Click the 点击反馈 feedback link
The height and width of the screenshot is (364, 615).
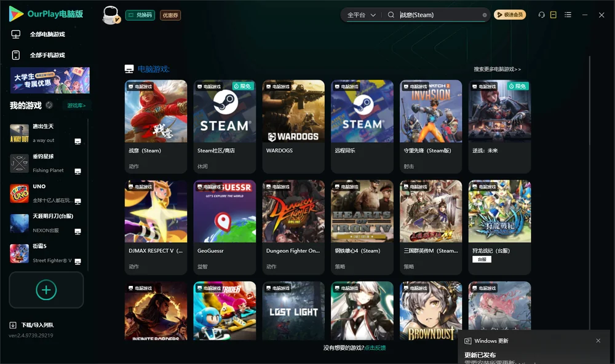click(x=375, y=347)
